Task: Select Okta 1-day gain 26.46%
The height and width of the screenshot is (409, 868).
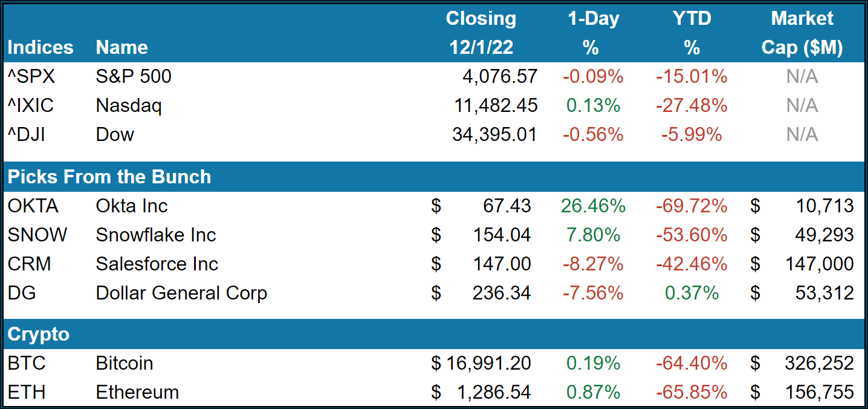Action: click(x=593, y=206)
